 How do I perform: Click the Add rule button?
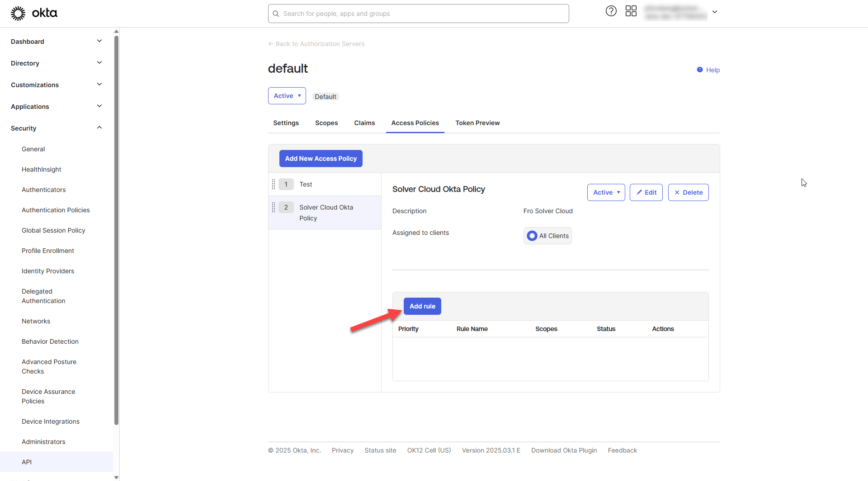422,306
